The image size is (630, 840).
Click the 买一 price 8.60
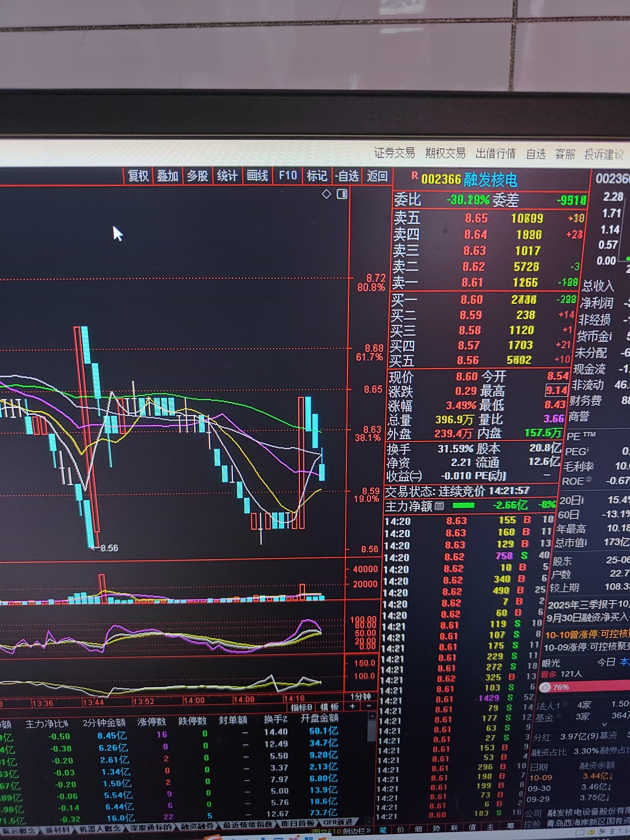pyautogui.click(x=471, y=299)
